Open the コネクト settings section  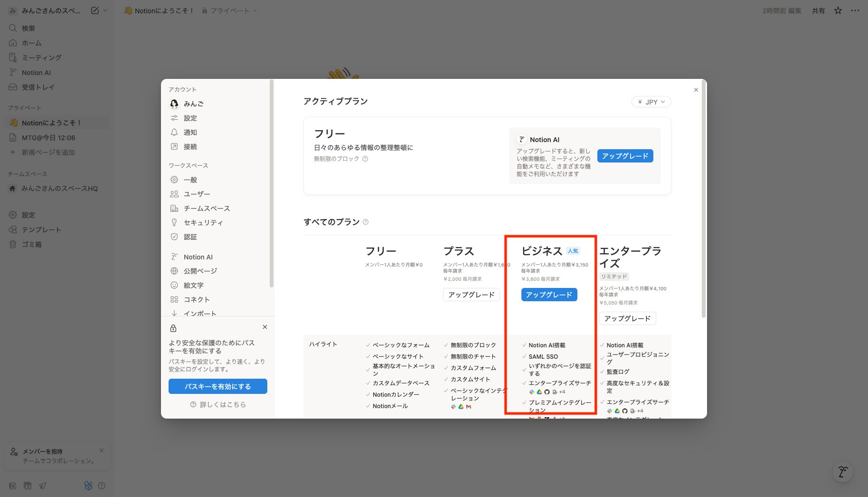click(x=197, y=299)
